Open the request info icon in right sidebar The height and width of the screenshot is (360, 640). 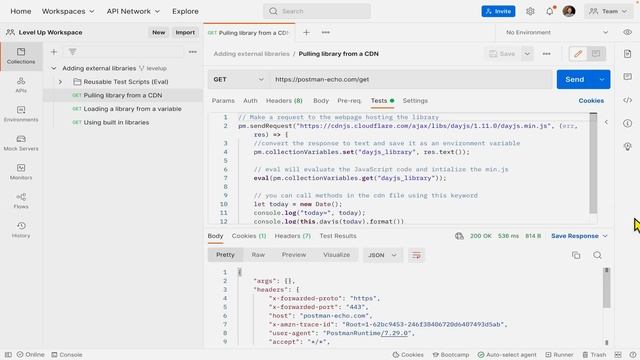[627, 123]
